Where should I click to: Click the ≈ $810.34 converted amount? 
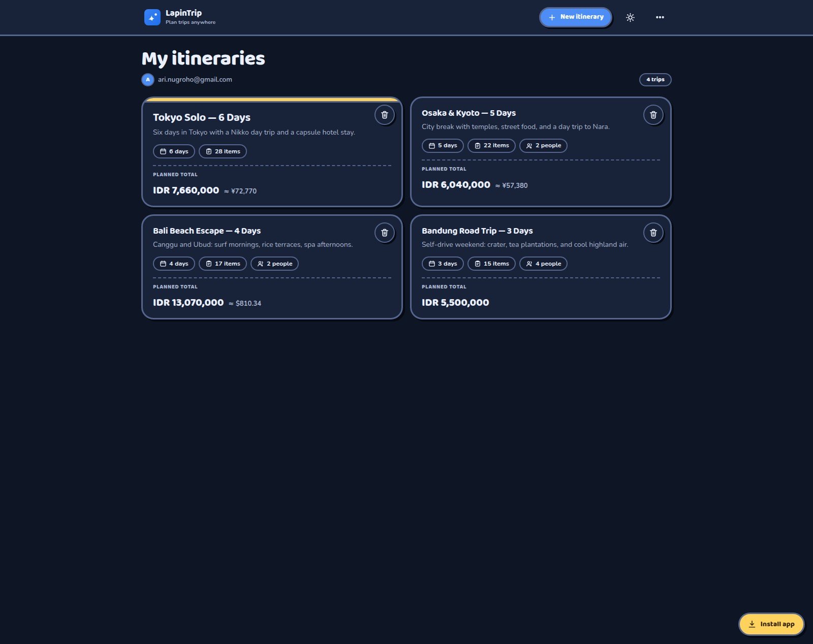245,304
